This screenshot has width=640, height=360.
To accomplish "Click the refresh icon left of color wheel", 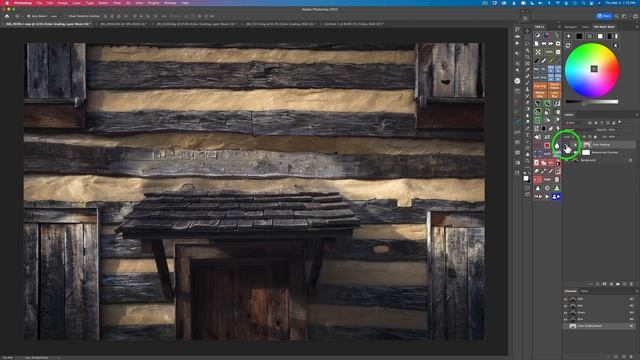I will pyautogui.click(x=568, y=45).
